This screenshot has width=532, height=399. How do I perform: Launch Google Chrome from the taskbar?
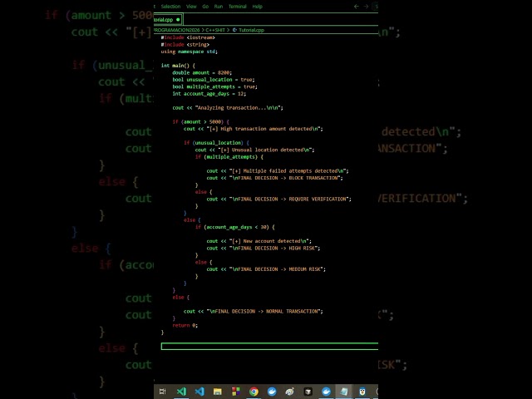pos(254,392)
